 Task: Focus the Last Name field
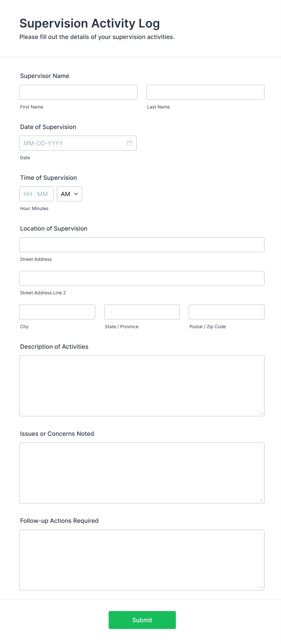pyautogui.click(x=205, y=92)
